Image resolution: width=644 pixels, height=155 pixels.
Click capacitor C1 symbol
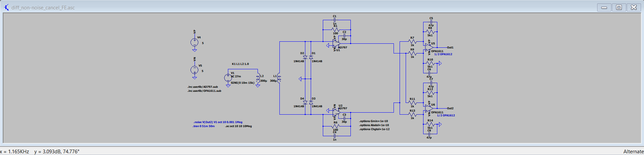[335, 20]
